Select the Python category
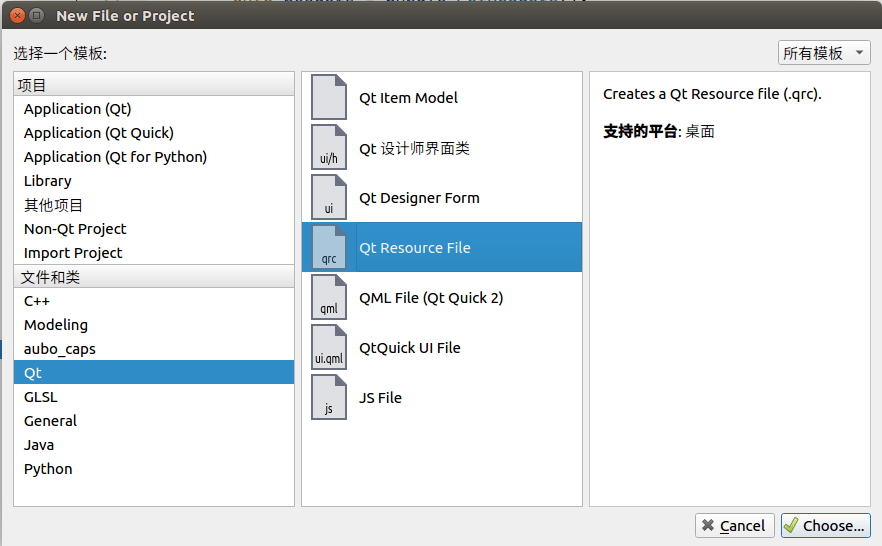This screenshot has height=546, width=882. click(154, 469)
